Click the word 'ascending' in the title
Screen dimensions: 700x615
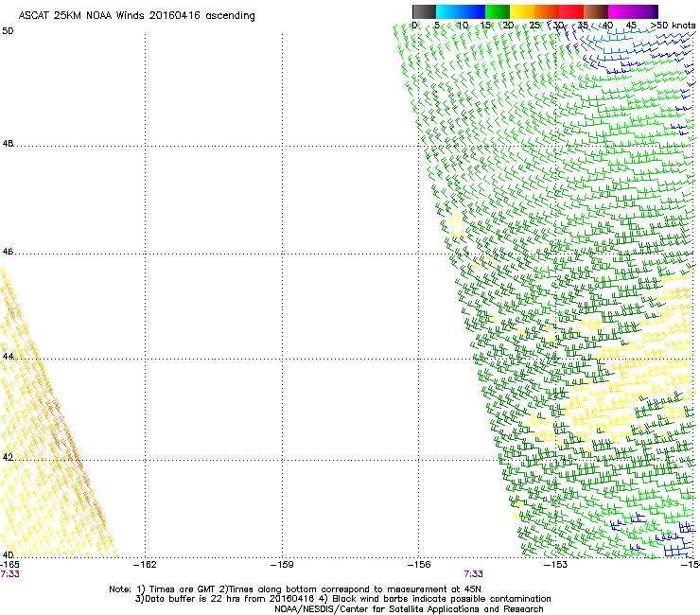point(230,16)
